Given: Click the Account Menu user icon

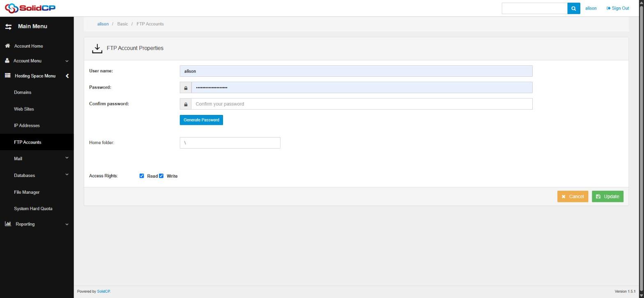Looking at the screenshot, I should pyautogui.click(x=7, y=61).
